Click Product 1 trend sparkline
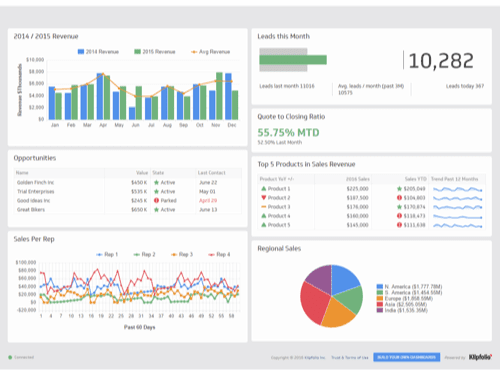This screenshot has width=500, height=370. 458,189
